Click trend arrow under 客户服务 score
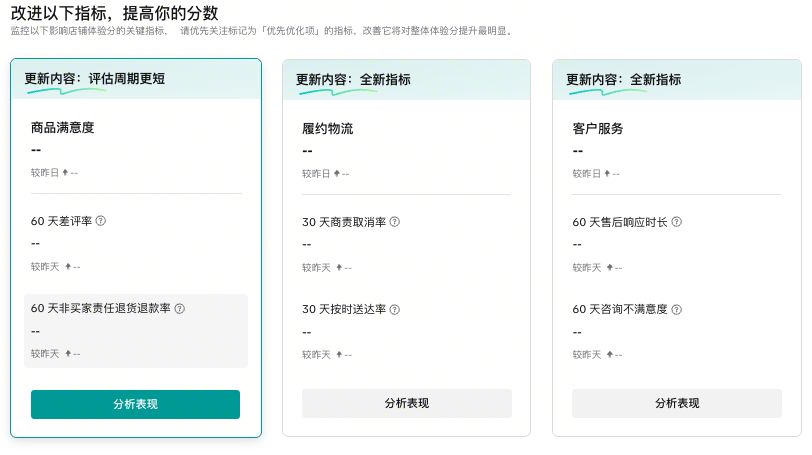812x455 pixels. [x=608, y=173]
